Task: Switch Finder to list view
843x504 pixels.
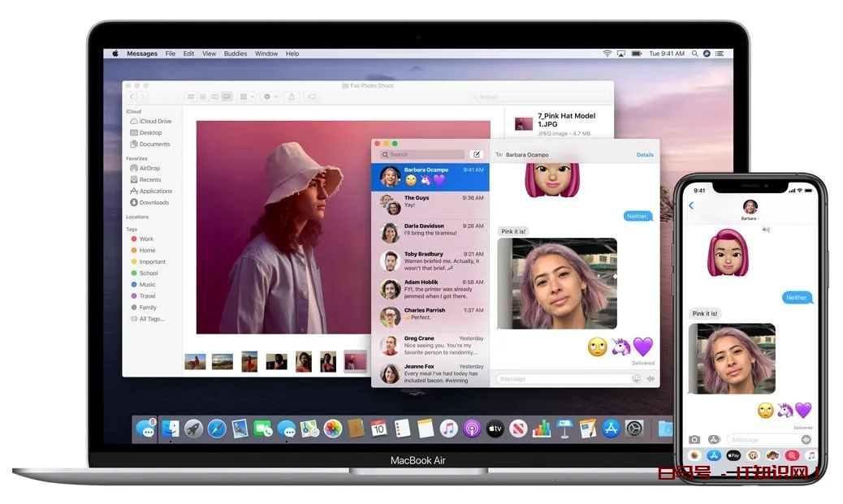Action: [x=203, y=97]
